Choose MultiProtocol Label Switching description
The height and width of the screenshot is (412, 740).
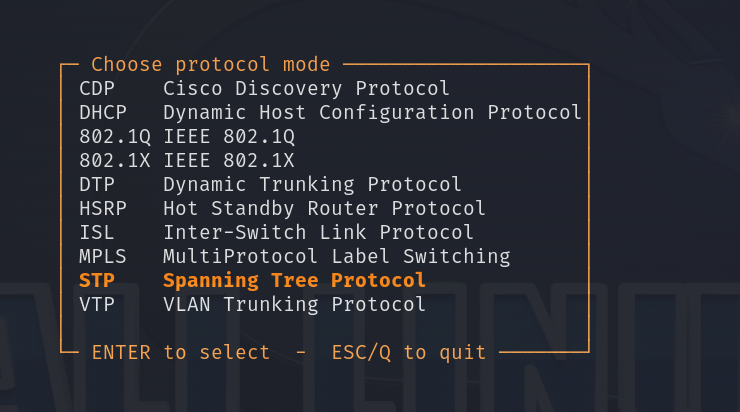(336, 257)
